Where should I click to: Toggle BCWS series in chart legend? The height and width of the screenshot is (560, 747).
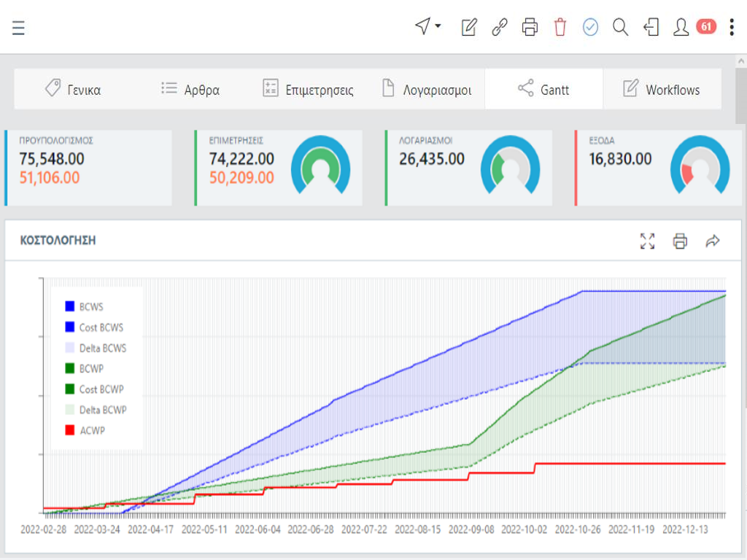click(x=91, y=307)
